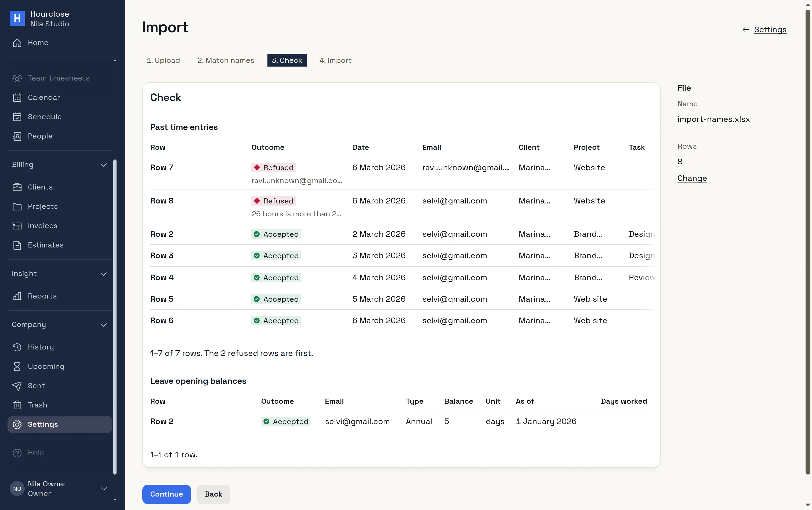The image size is (812, 510).
Task: Open the History clock icon
Action: pos(17,347)
